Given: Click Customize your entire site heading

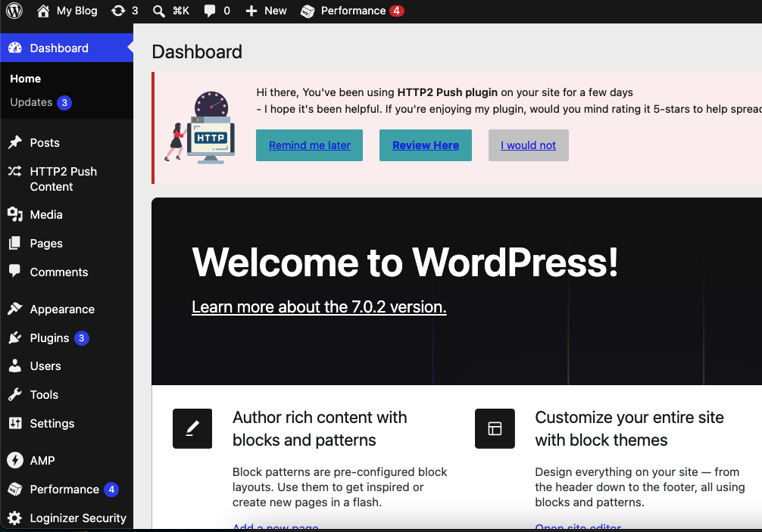Looking at the screenshot, I should [629, 428].
